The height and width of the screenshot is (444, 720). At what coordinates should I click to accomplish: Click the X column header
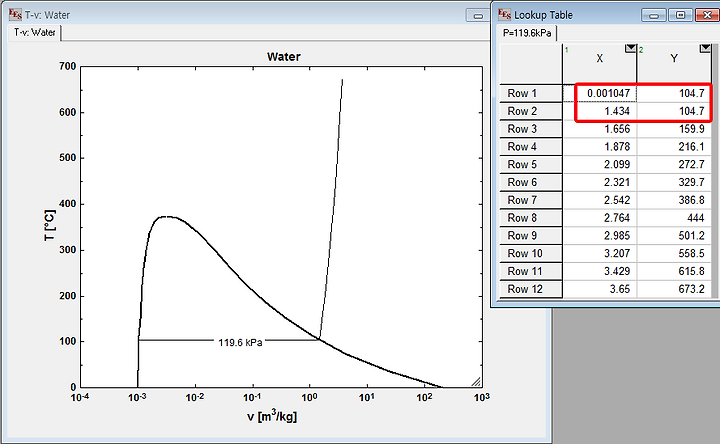[x=600, y=63]
